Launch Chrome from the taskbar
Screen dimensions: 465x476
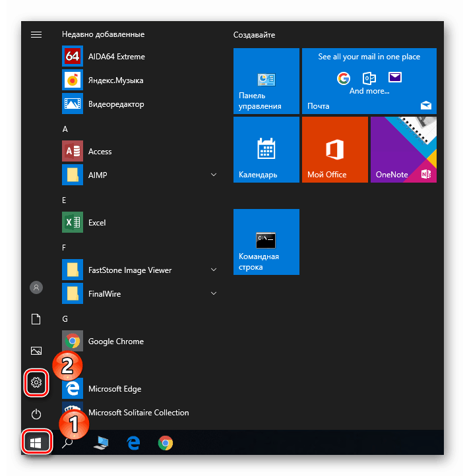[166, 443]
